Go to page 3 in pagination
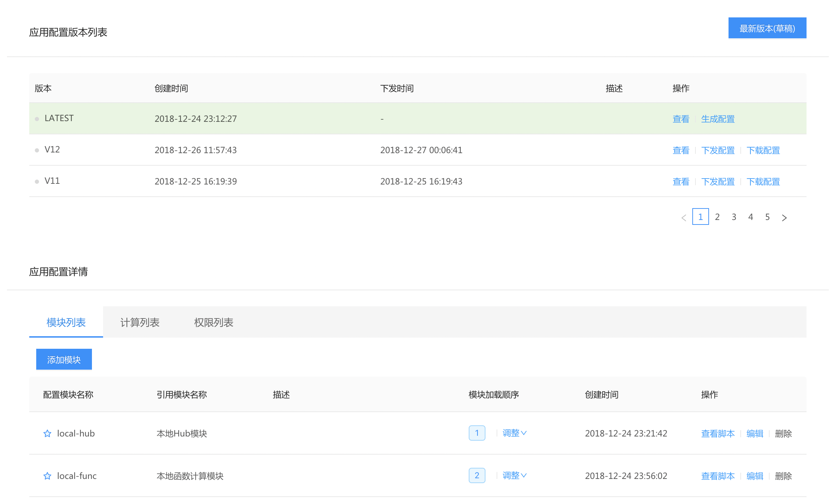The height and width of the screenshot is (504, 833). tap(734, 217)
